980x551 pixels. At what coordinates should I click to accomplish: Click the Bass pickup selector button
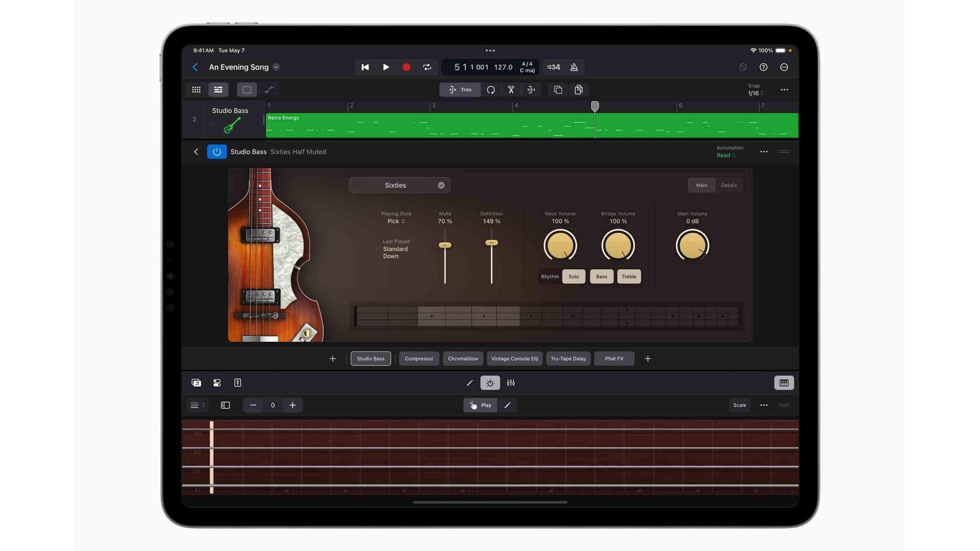point(601,276)
